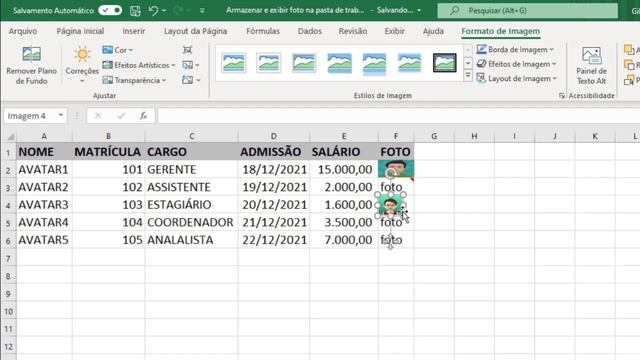The image size is (640, 360).
Task: Open the Layout da Página tab
Action: tap(196, 31)
